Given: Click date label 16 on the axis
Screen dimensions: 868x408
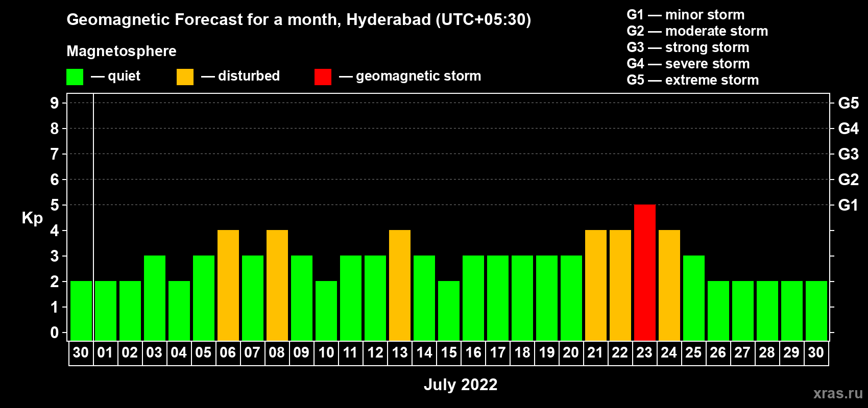Looking at the screenshot, I should click(x=473, y=352).
